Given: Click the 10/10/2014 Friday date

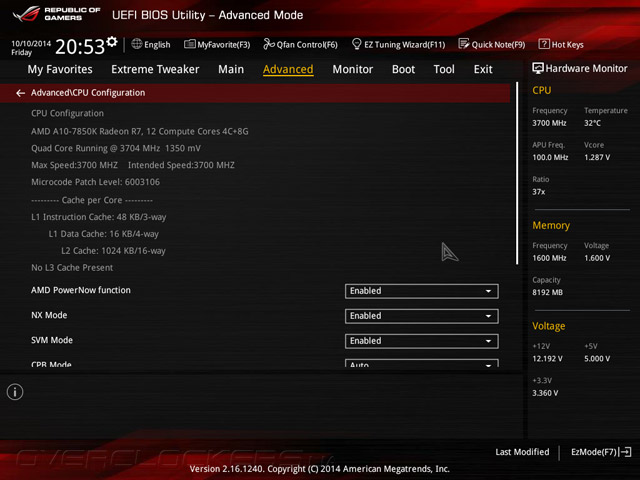Looking at the screenshot, I should (31, 48).
